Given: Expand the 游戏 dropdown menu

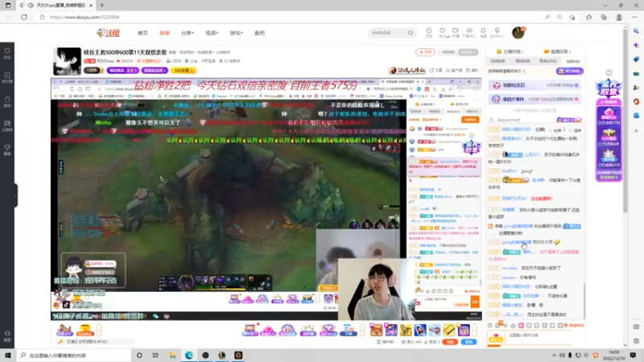Looking at the screenshot, I should [x=236, y=33].
